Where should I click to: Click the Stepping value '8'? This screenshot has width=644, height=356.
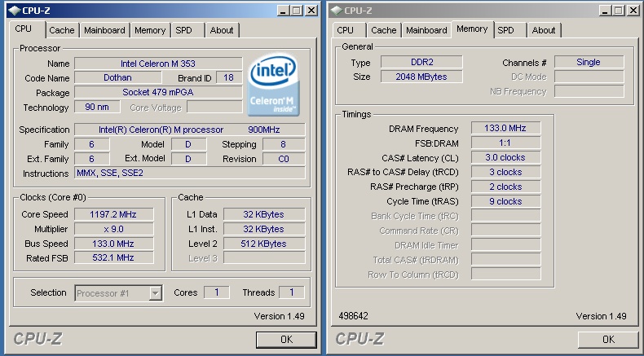(284, 144)
